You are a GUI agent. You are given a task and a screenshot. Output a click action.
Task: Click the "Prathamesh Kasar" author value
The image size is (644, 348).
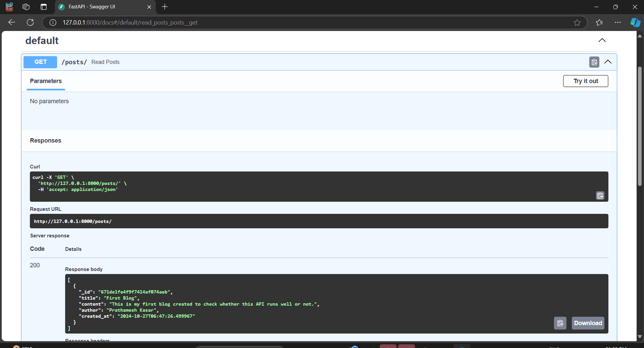pyautogui.click(x=132, y=310)
